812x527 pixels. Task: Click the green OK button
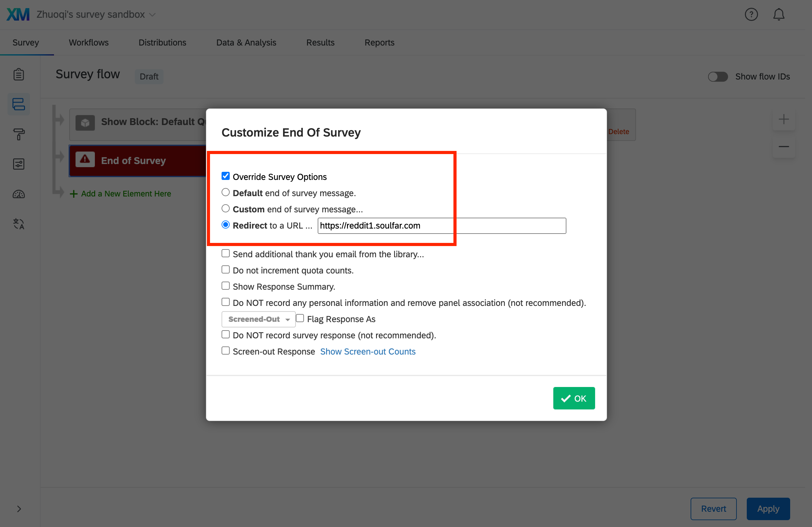(x=574, y=398)
